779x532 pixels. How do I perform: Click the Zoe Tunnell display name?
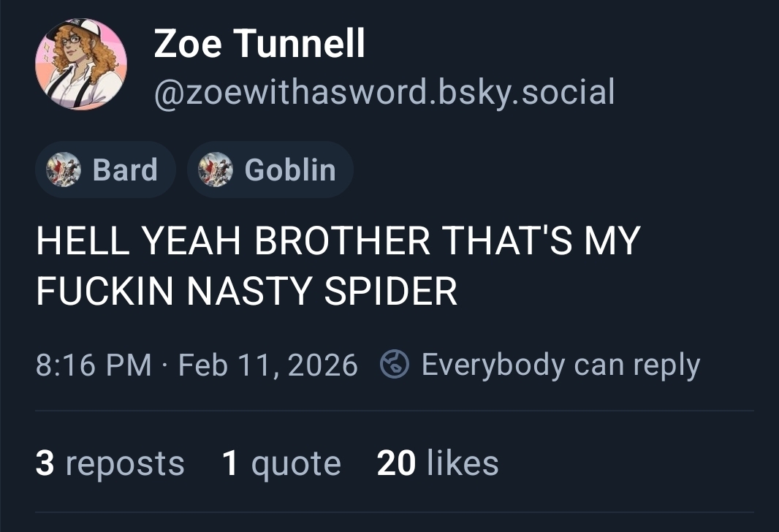259,45
